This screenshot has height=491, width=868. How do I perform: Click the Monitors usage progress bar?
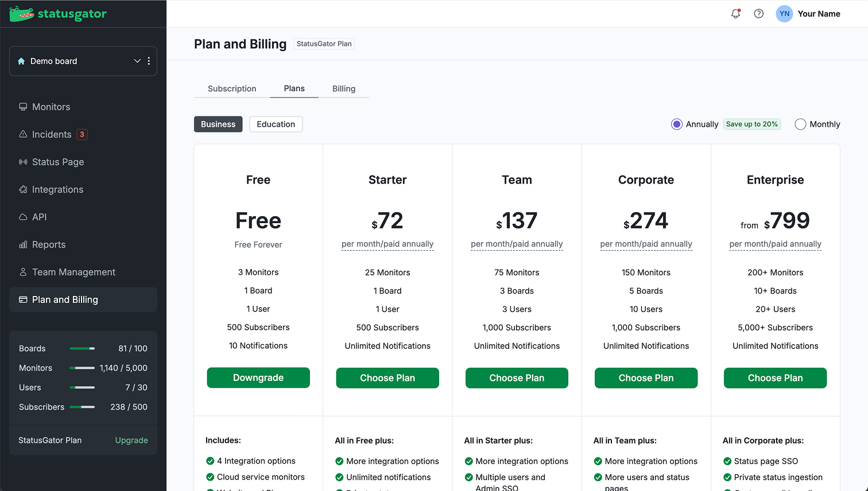click(82, 368)
